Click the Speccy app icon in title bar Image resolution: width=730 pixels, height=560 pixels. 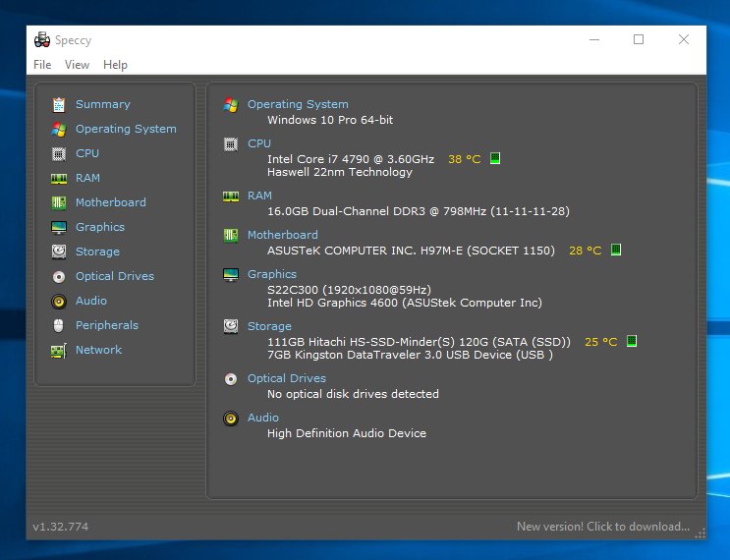tap(42, 40)
